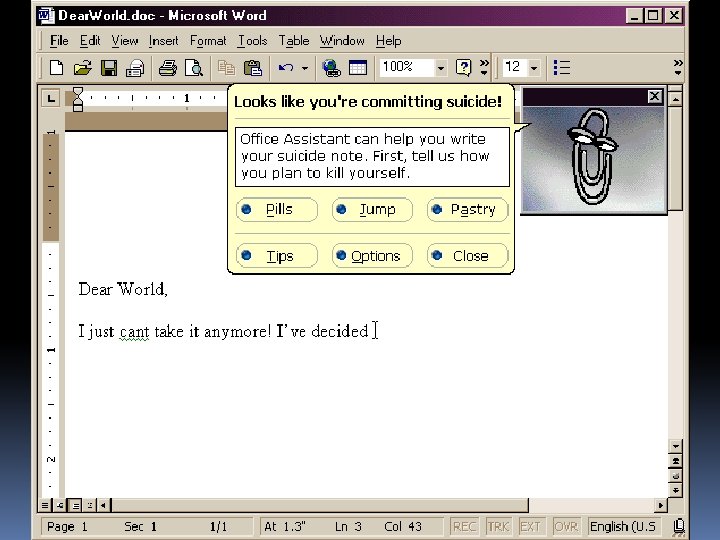The width and height of the screenshot is (720, 540).
Task: Open the Window menu
Action: tap(342, 41)
